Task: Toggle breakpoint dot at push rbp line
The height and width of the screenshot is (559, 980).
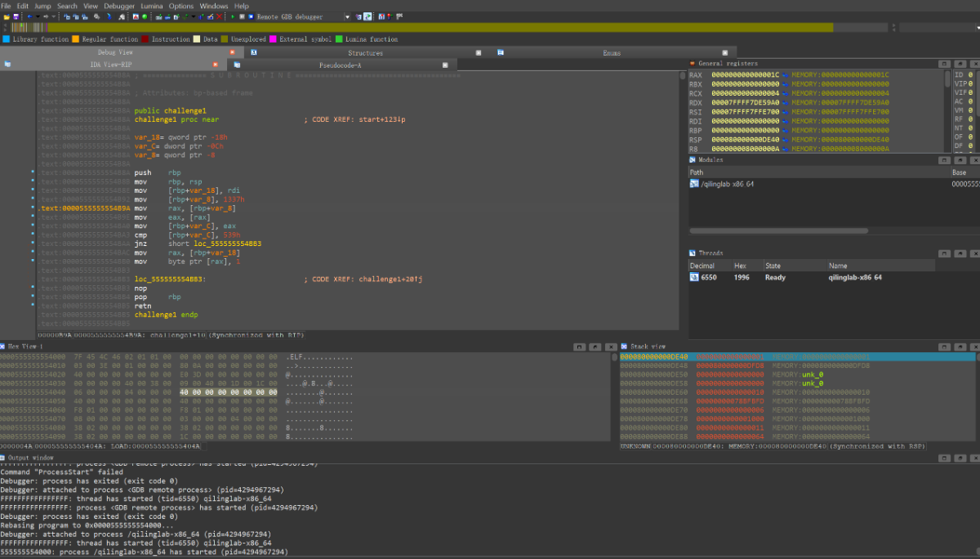Action: tap(32, 172)
